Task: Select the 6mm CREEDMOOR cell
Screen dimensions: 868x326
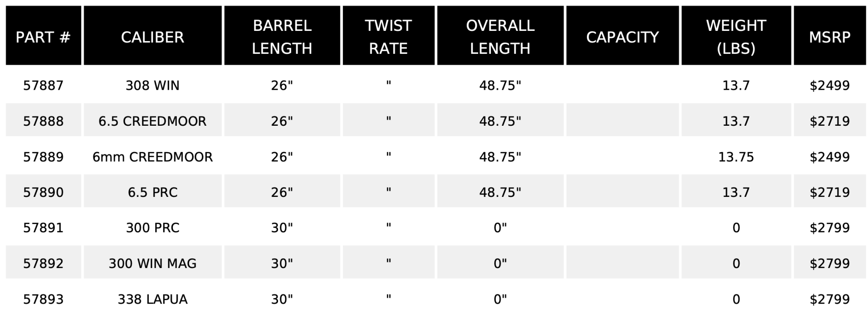Action: point(153,157)
